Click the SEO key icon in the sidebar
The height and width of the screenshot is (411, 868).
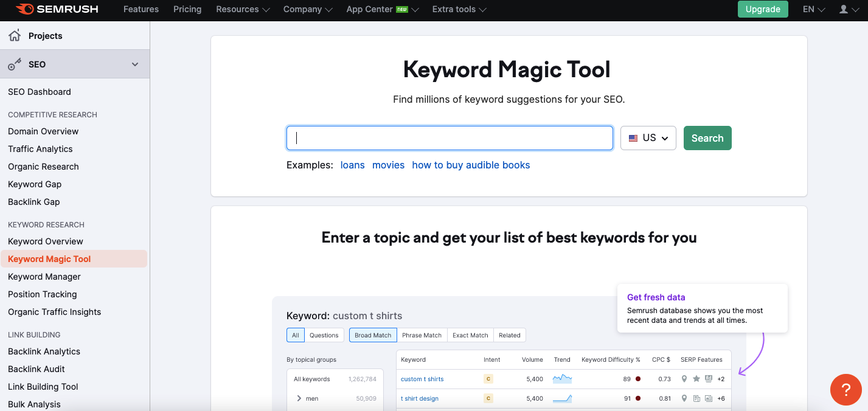[x=15, y=64]
